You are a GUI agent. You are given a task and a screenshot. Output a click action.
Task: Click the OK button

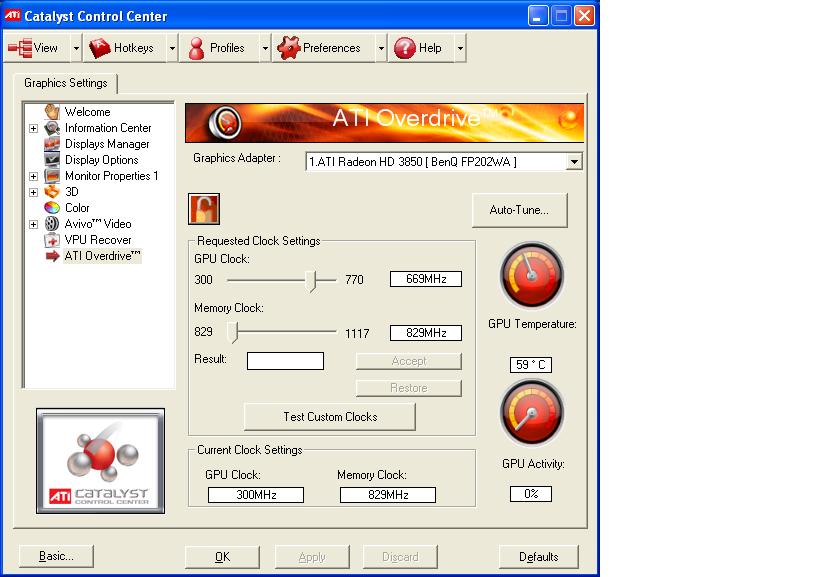[x=222, y=557]
